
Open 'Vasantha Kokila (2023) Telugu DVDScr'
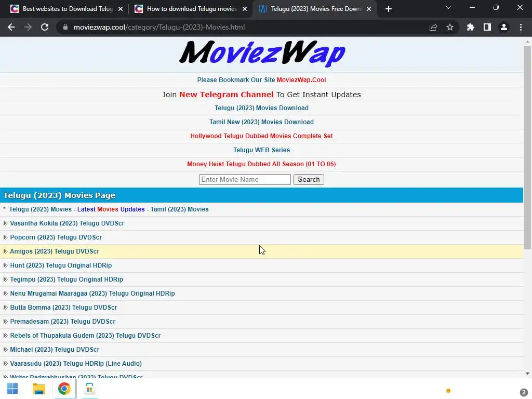coord(67,223)
